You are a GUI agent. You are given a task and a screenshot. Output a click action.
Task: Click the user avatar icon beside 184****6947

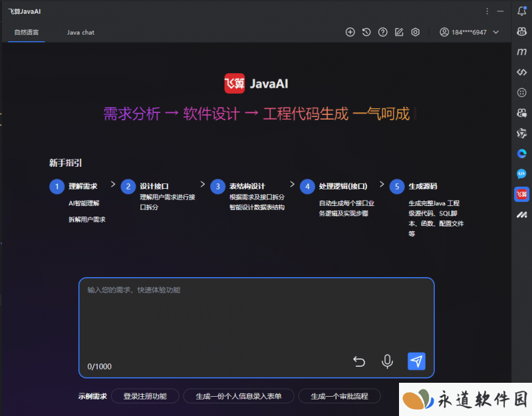pyautogui.click(x=444, y=32)
